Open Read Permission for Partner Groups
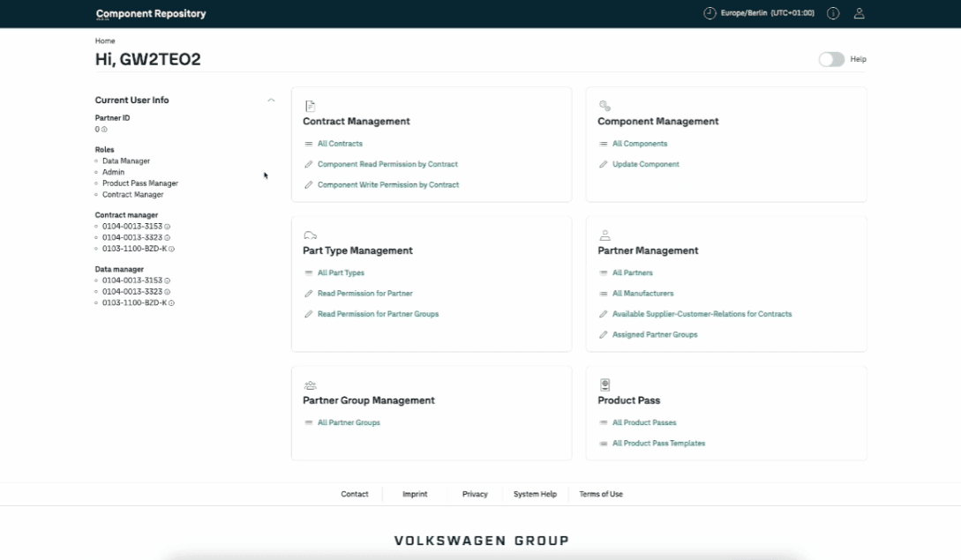Viewport: 961px width, 560px height. (378, 314)
